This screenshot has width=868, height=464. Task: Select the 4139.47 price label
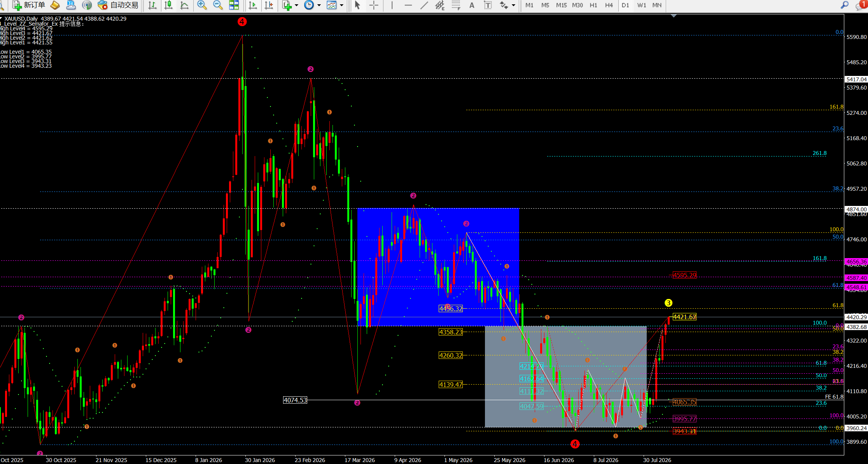[x=451, y=384]
